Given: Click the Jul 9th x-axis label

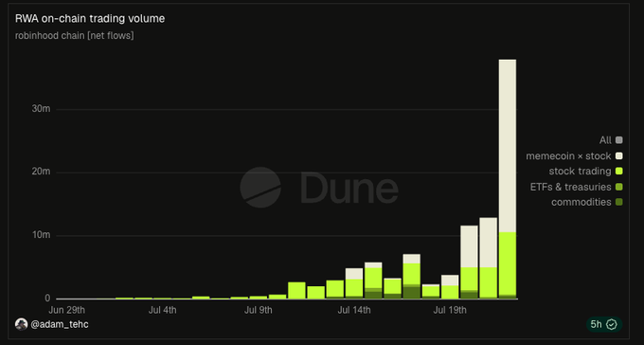Looking at the screenshot, I should click(258, 310).
